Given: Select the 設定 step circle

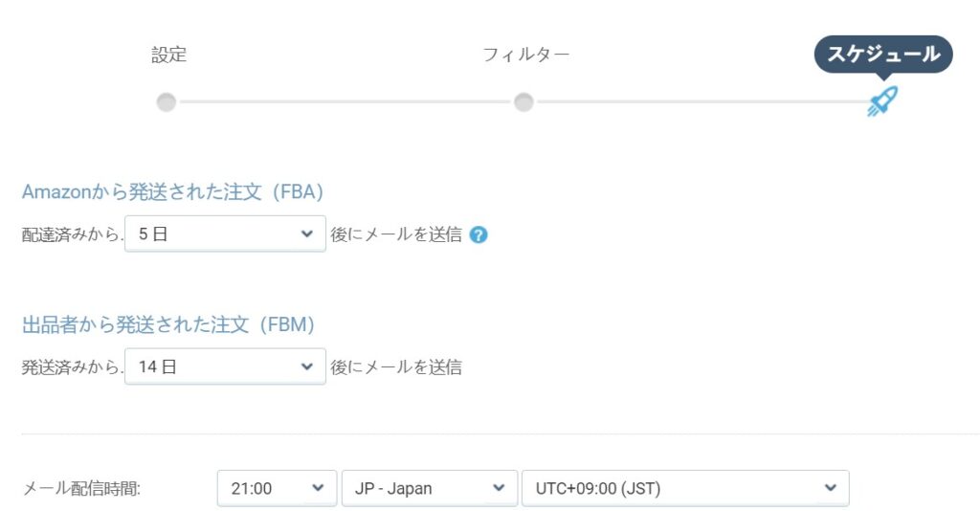Looking at the screenshot, I should coord(167,101).
